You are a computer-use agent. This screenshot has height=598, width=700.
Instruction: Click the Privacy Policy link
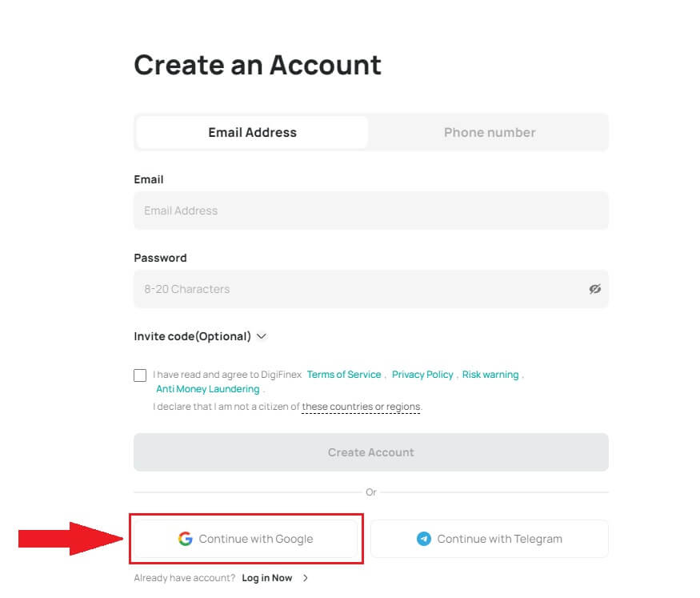[x=422, y=374]
